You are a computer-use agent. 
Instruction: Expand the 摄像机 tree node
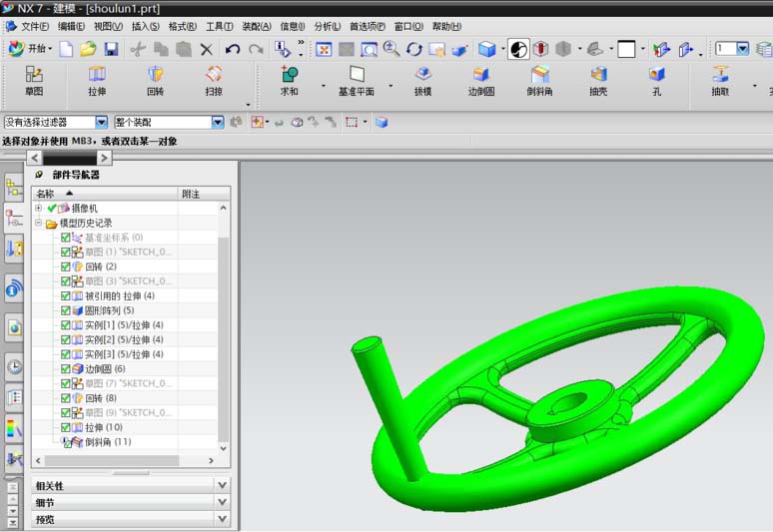(x=39, y=208)
